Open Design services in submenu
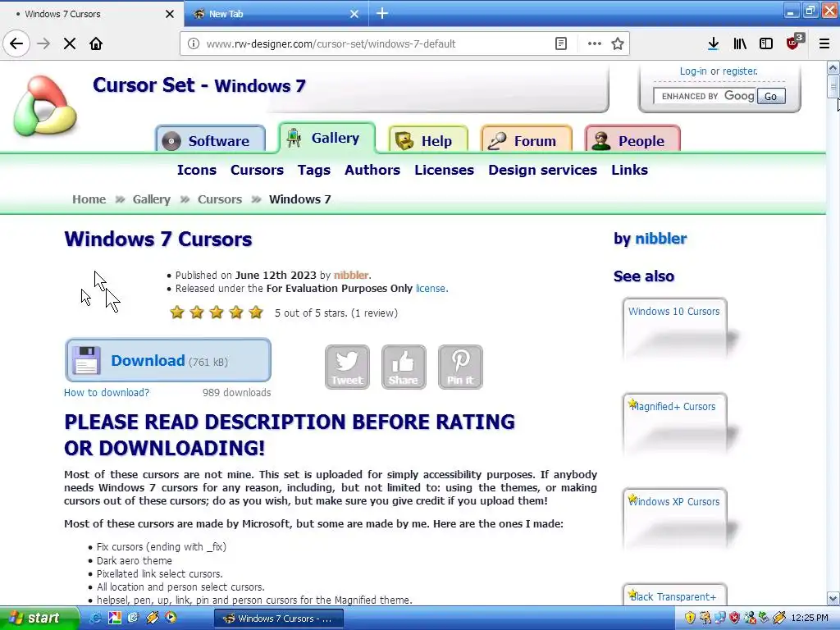Screen dimensions: 840x630 [543, 170]
